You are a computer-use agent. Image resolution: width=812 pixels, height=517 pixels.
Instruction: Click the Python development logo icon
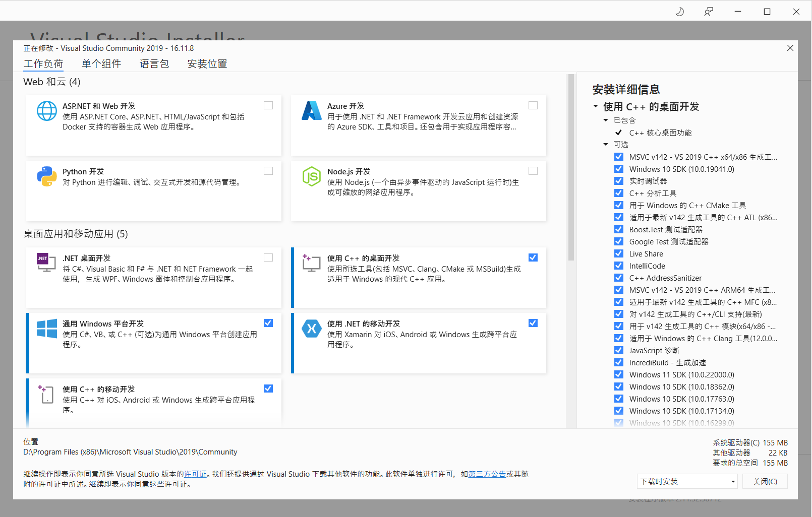[47, 176]
